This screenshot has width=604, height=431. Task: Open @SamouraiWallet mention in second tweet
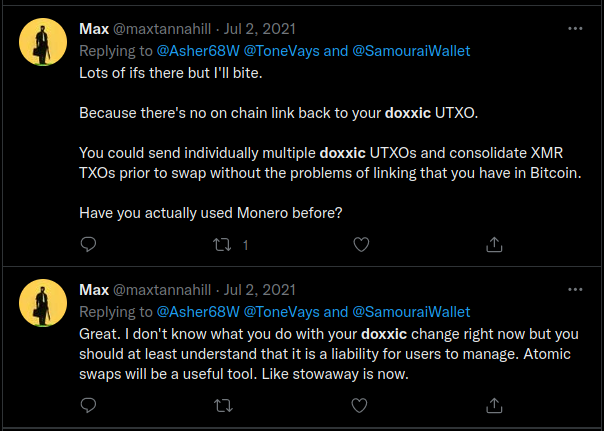click(x=411, y=312)
